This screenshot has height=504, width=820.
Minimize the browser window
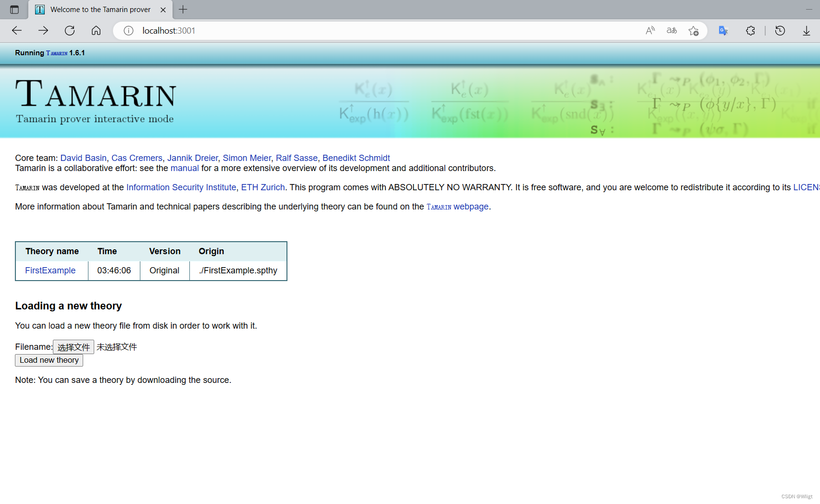pos(809,10)
